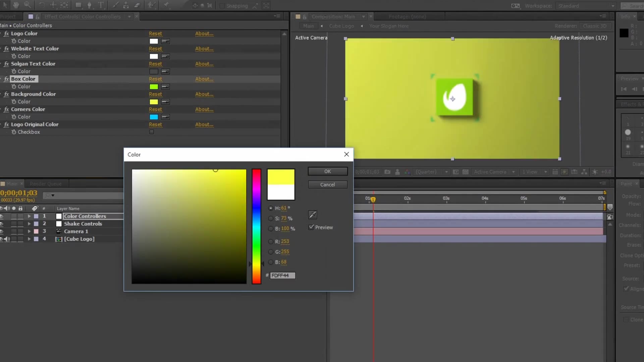Select the Hand tool
Screen dimensions: 644x362
[16, 5]
